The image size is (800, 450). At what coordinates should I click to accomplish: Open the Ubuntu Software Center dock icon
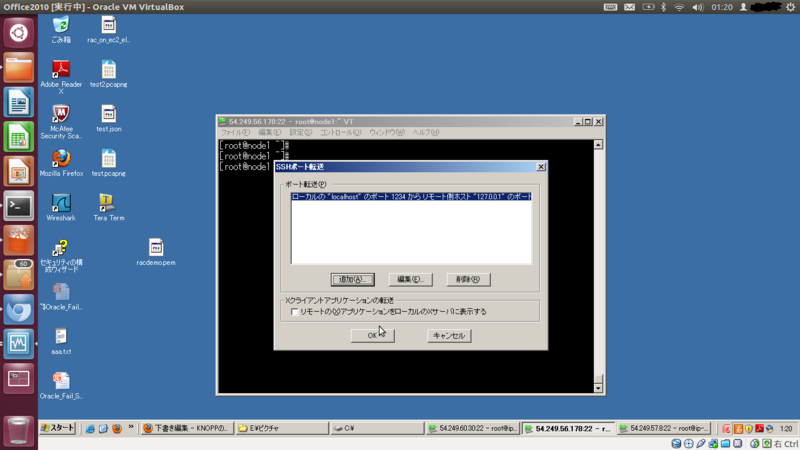18,241
